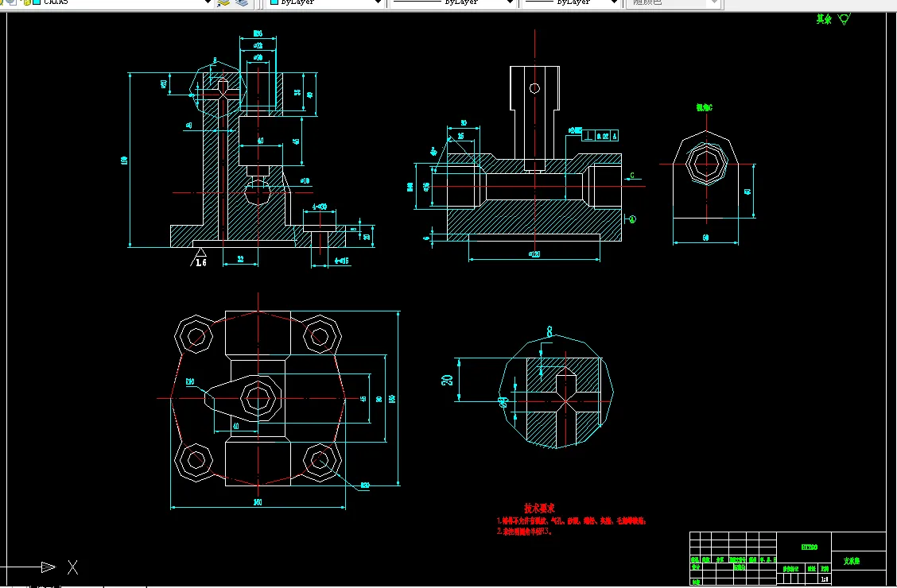Screen dimensions: 897x588
Task: Click the cyan ByLayer color swatch
Action: 274,2
